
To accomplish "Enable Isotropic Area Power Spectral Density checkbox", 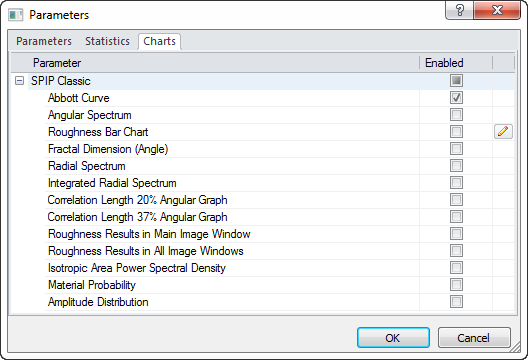I will click(456, 268).
